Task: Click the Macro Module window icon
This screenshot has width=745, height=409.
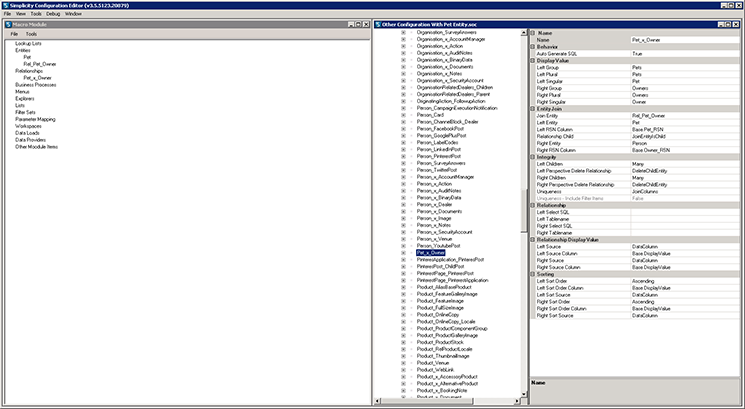Action: [x=8, y=24]
